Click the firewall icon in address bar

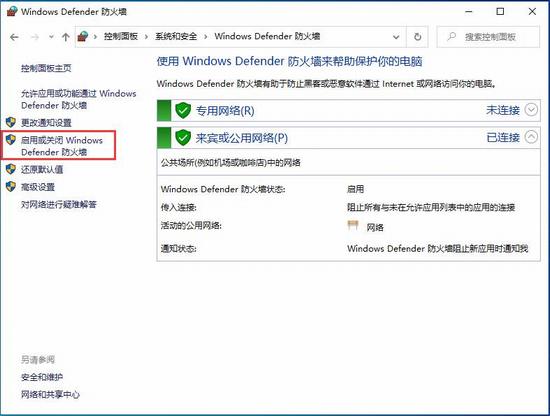83,36
